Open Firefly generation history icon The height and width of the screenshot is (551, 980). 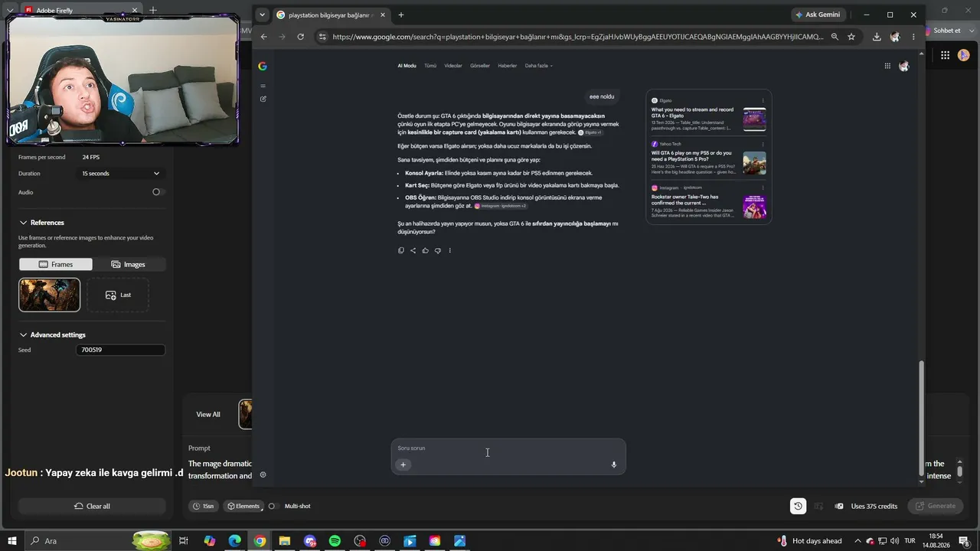(x=798, y=506)
